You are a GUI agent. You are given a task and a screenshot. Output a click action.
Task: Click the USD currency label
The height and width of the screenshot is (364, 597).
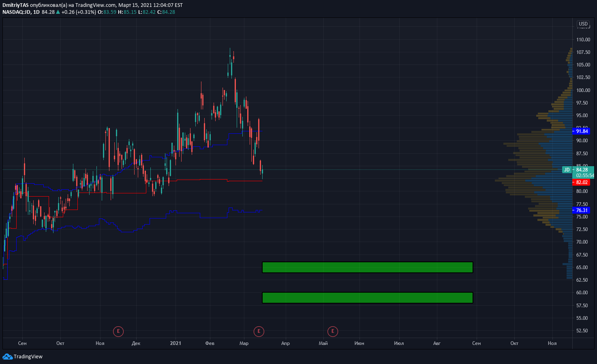[x=583, y=24]
